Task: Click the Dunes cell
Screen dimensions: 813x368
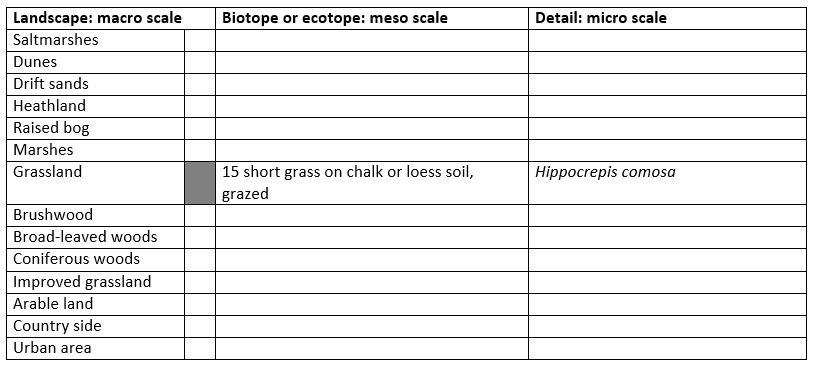Action: click(x=96, y=62)
